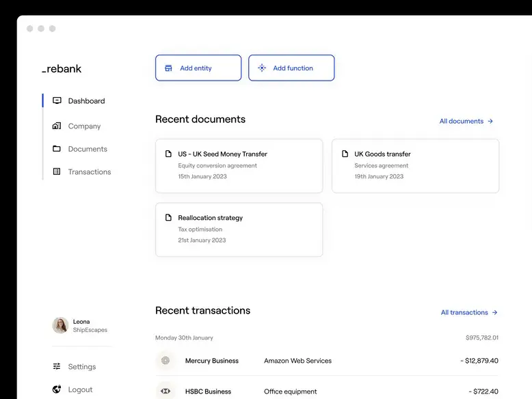
Task: Click the - $12,879.40 amount
Action: coord(479,361)
